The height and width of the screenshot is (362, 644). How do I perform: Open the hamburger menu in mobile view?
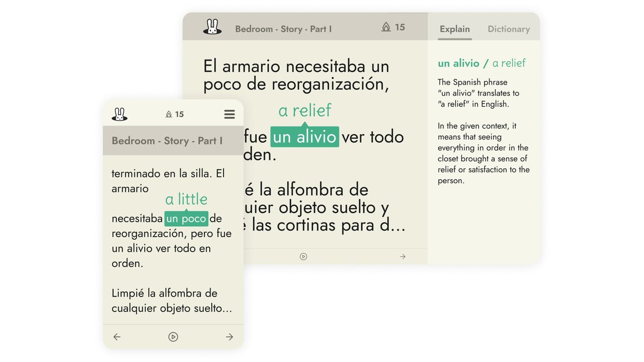(x=230, y=114)
